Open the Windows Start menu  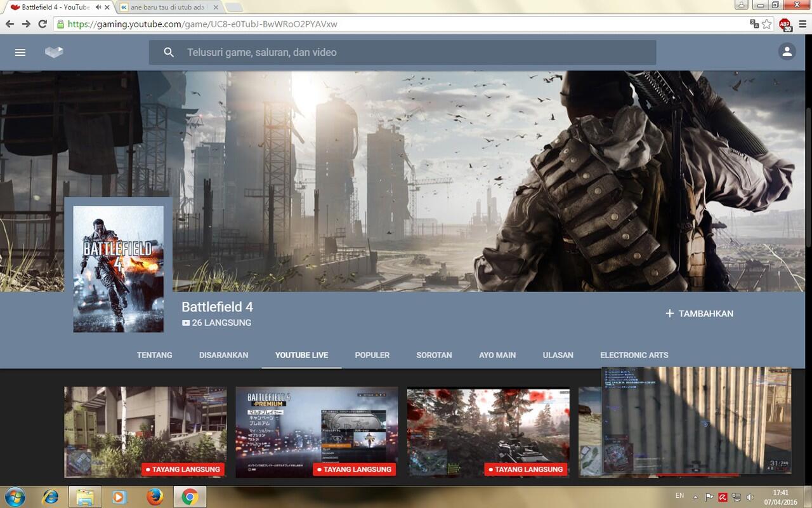14,497
